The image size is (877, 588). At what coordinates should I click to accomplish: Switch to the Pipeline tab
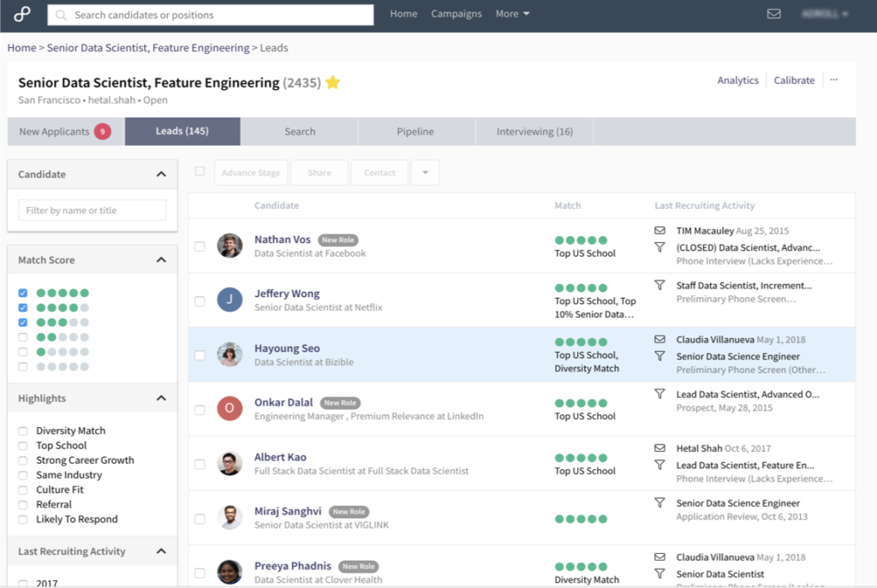pyautogui.click(x=417, y=131)
